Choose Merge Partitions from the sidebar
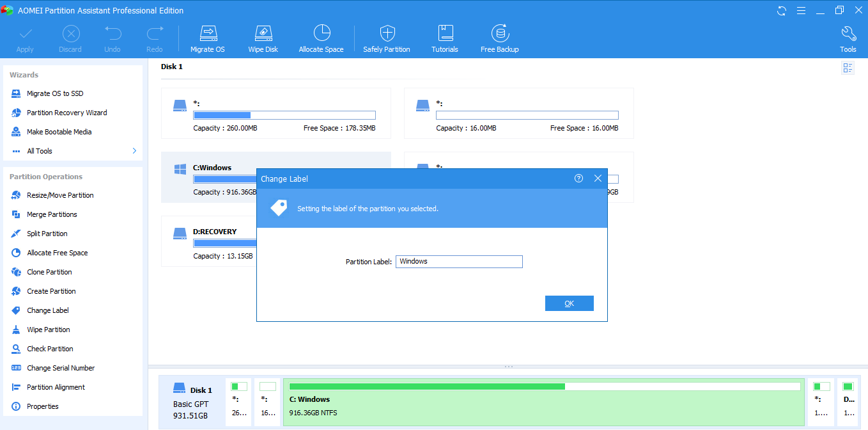868x430 pixels. coord(52,214)
